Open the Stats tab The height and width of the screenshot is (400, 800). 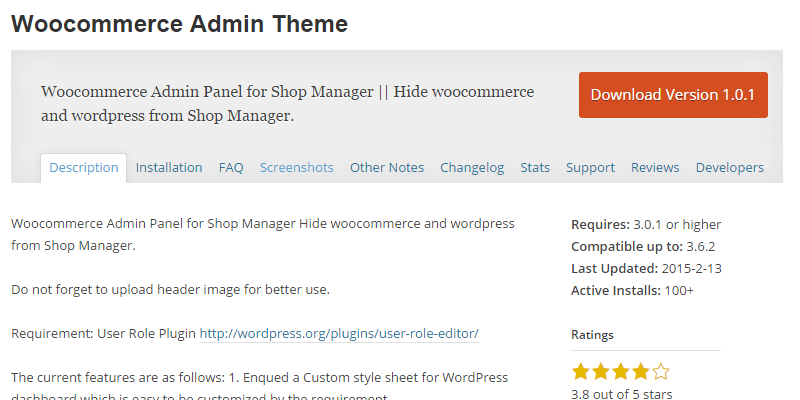pyautogui.click(x=535, y=168)
